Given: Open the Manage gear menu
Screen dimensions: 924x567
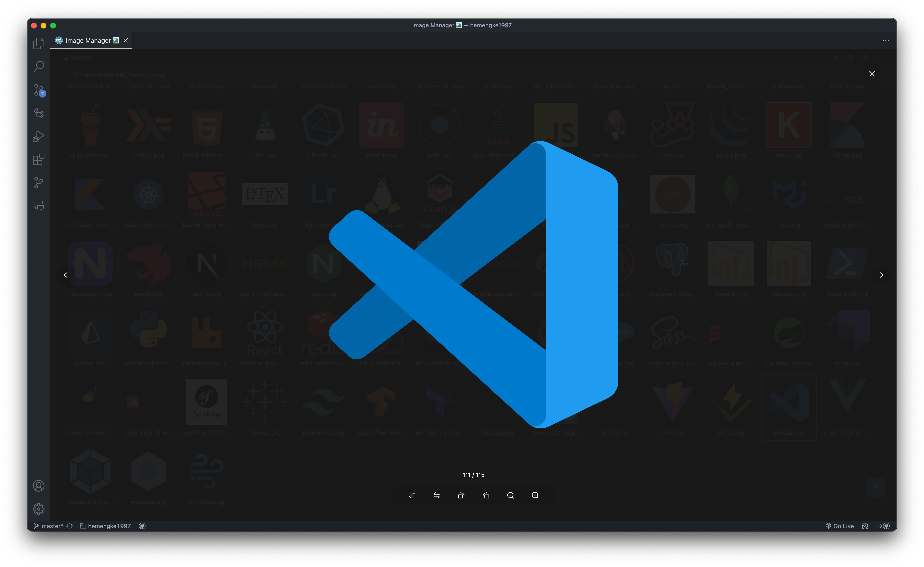Looking at the screenshot, I should pyautogui.click(x=39, y=509).
